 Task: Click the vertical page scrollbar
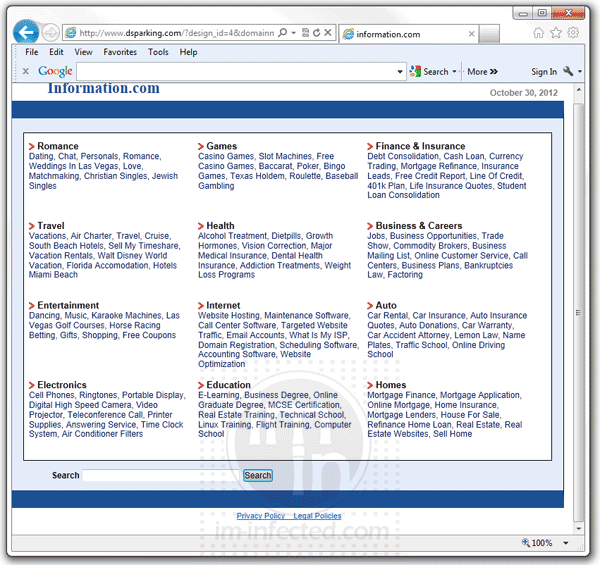[x=577, y=300]
